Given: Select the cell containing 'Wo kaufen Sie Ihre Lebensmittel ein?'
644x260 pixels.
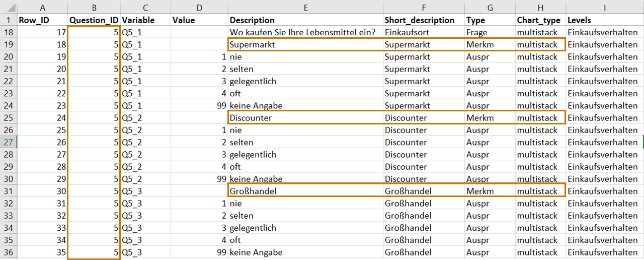Looking at the screenshot, I should (x=305, y=32).
